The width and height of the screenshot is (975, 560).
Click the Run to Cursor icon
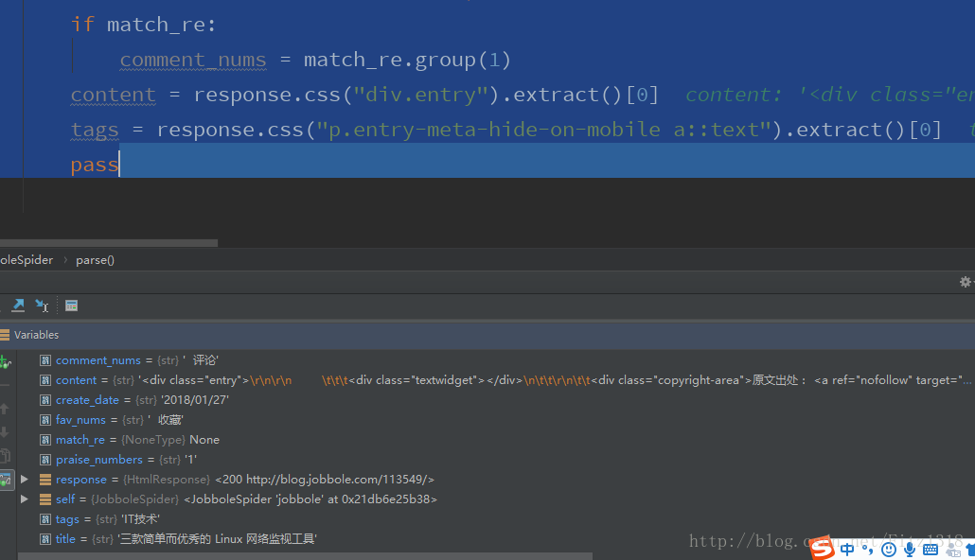42,306
